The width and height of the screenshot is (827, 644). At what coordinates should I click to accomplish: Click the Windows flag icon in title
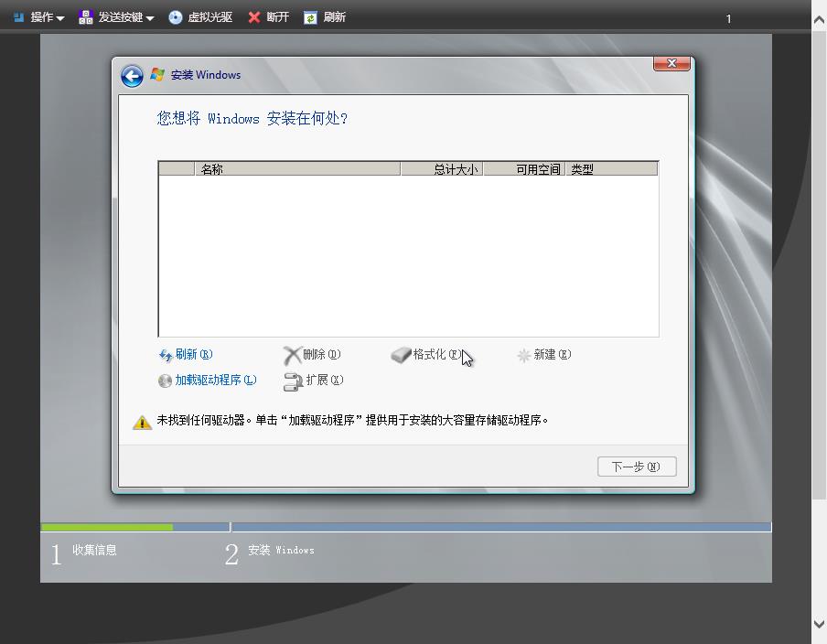point(157,74)
